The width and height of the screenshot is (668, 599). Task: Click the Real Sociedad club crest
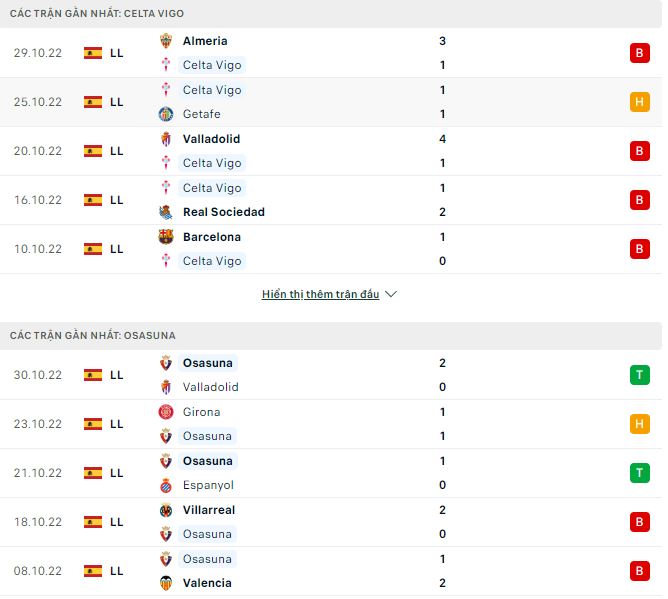coord(166,212)
